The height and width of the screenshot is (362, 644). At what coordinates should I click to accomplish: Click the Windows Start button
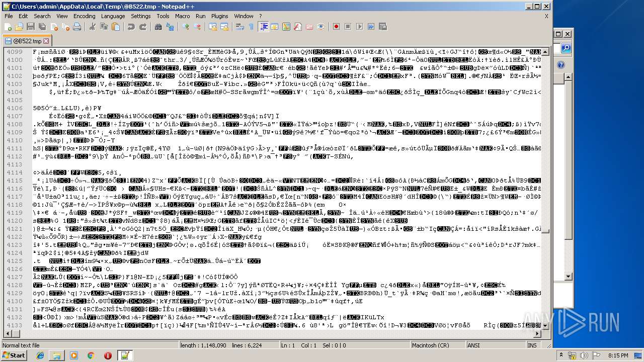pyautogui.click(x=14, y=355)
